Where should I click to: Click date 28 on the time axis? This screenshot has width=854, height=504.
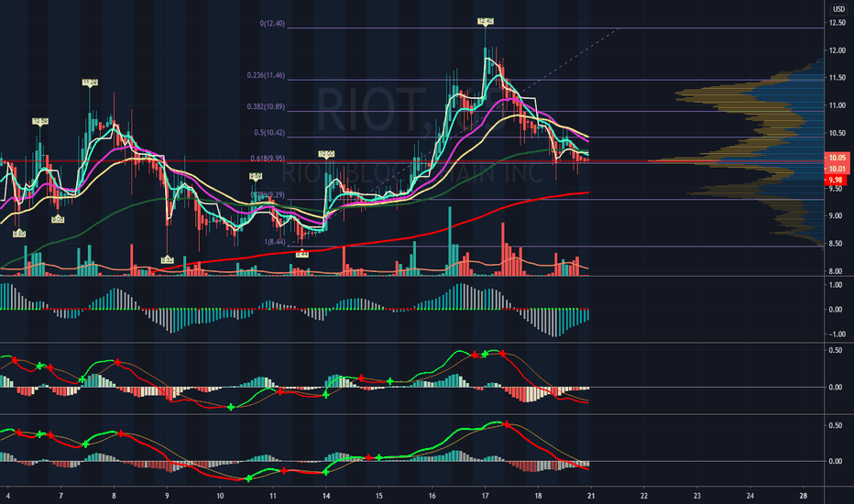point(804,496)
